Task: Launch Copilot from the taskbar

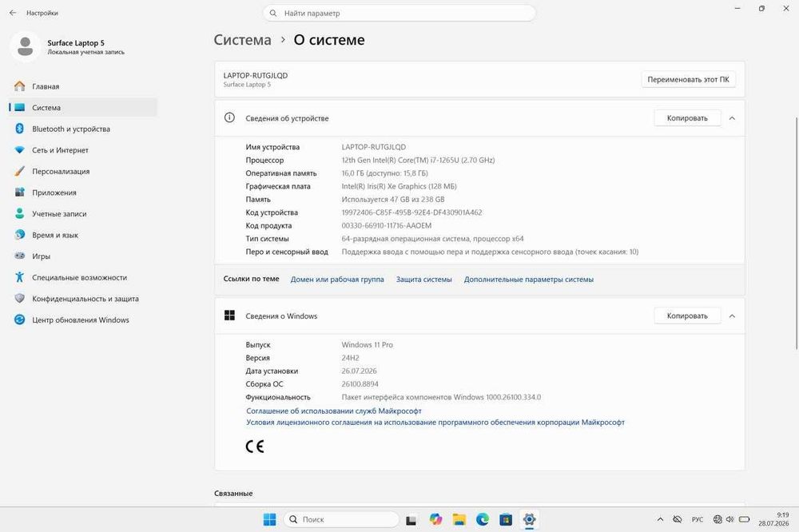Action: click(435, 519)
